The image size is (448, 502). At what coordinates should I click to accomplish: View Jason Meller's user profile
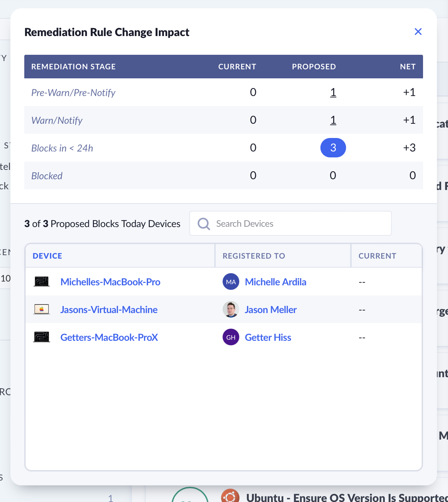270,310
